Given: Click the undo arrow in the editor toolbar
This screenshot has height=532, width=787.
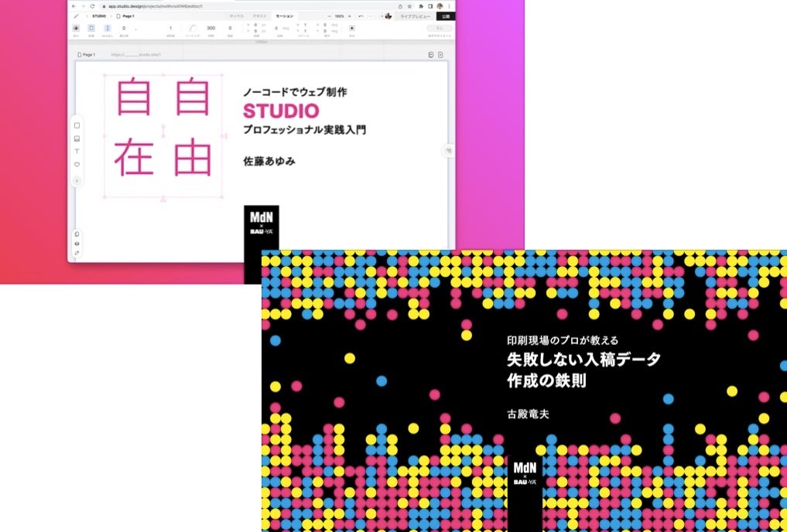Looking at the screenshot, I should pos(361,16).
